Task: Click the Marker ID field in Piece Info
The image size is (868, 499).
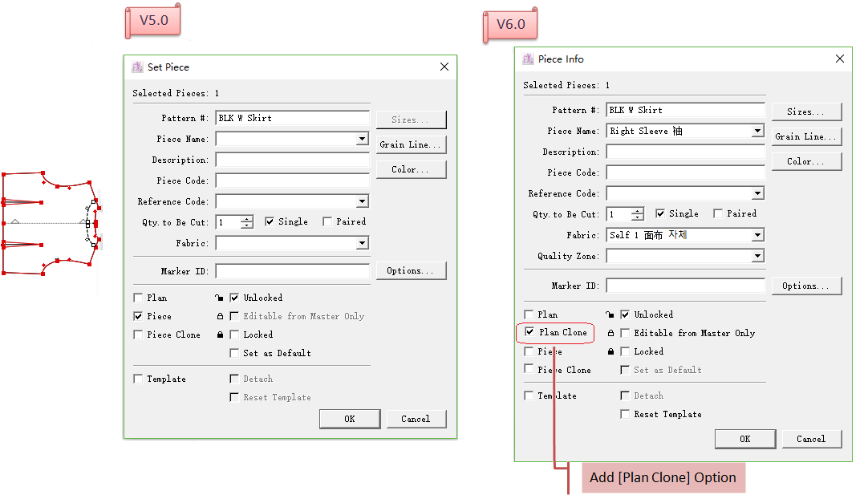Action: click(x=685, y=286)
